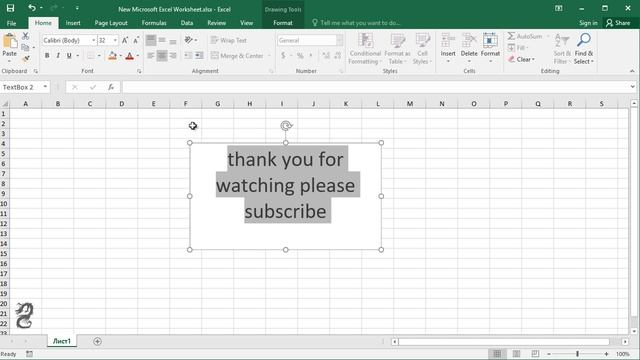Select the Лист1 sheet tab
The height and width of the screenshot is (360, 640).
pos(62,341)
